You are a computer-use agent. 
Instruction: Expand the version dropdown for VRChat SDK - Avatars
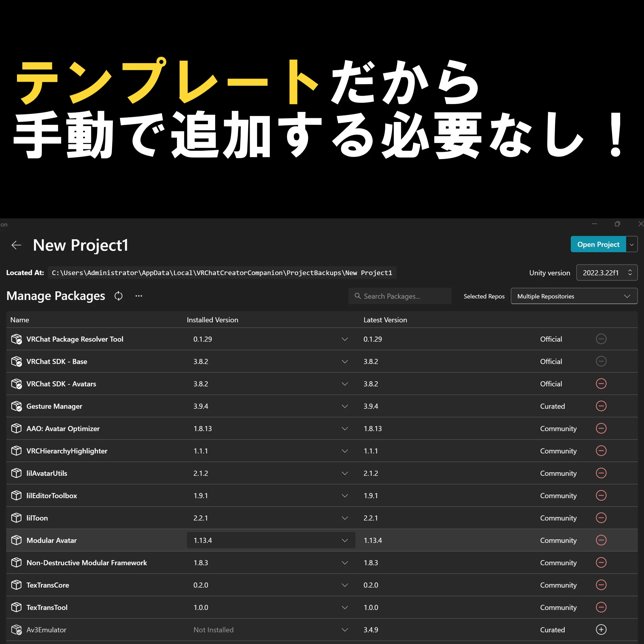tap(345, 384)
